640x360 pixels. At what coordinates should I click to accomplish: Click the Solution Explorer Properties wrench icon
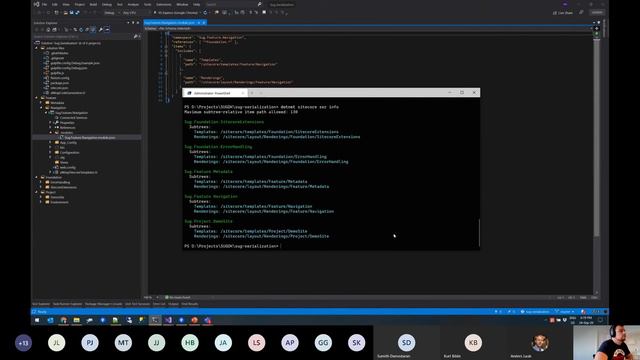100,29
